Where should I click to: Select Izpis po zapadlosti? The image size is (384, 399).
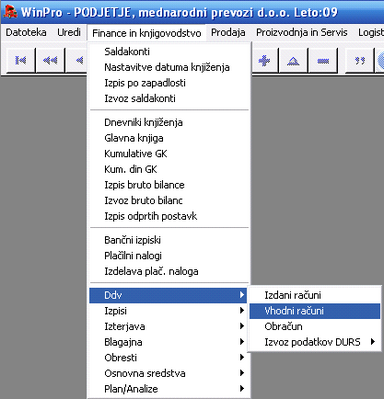click(x=169, y=83)
